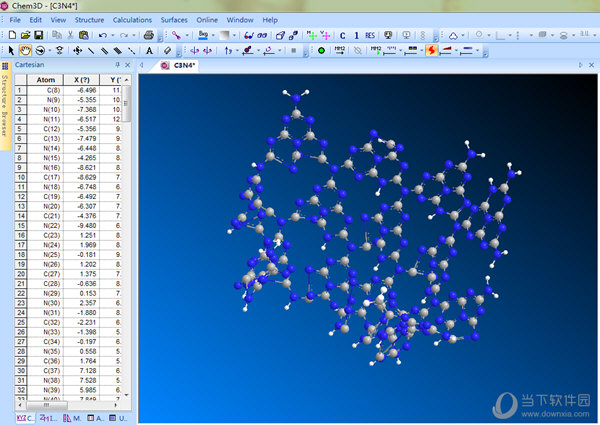600x425 pixels.
Task: Open a file with the folder icon
Action: [25, 35]
